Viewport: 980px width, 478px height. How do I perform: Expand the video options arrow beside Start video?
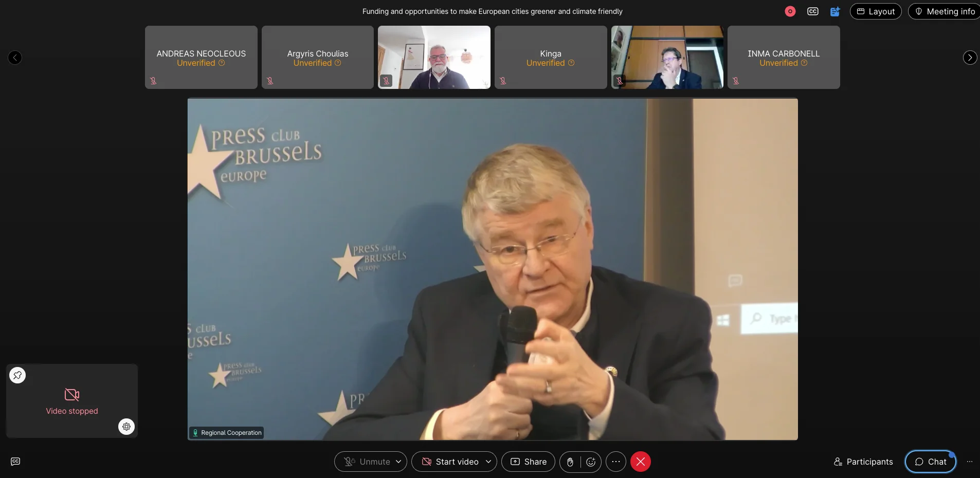488,462
